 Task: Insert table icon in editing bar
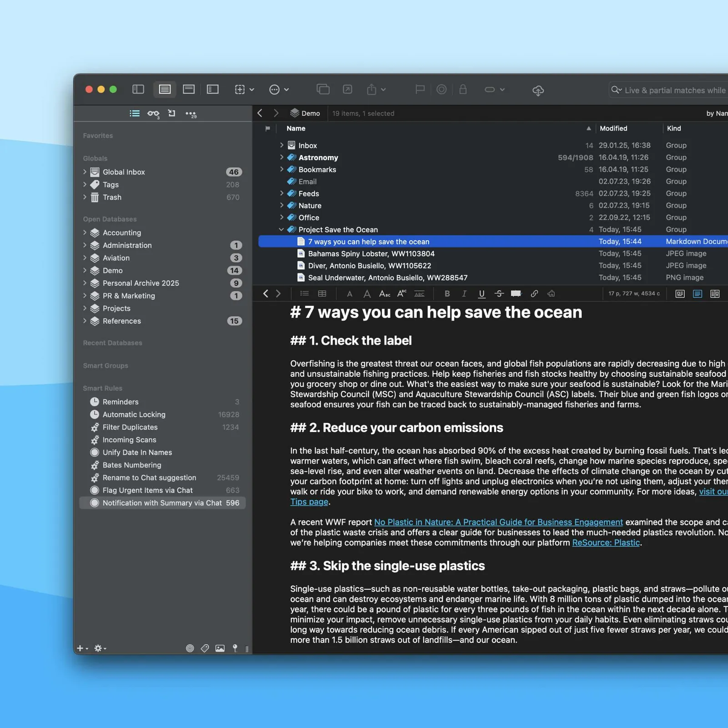click(x=322, y=294)
